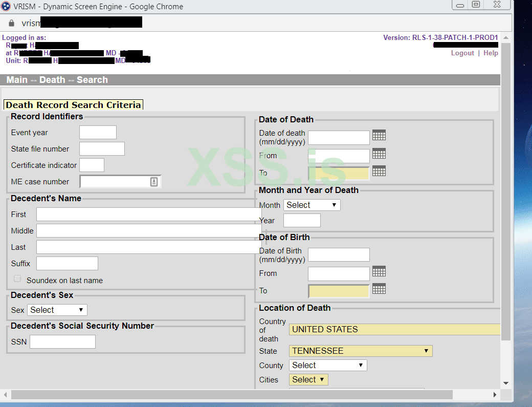This screenshot has width=532, height=407.
Task: Focus the Country of death field
Action: point(394,329)
